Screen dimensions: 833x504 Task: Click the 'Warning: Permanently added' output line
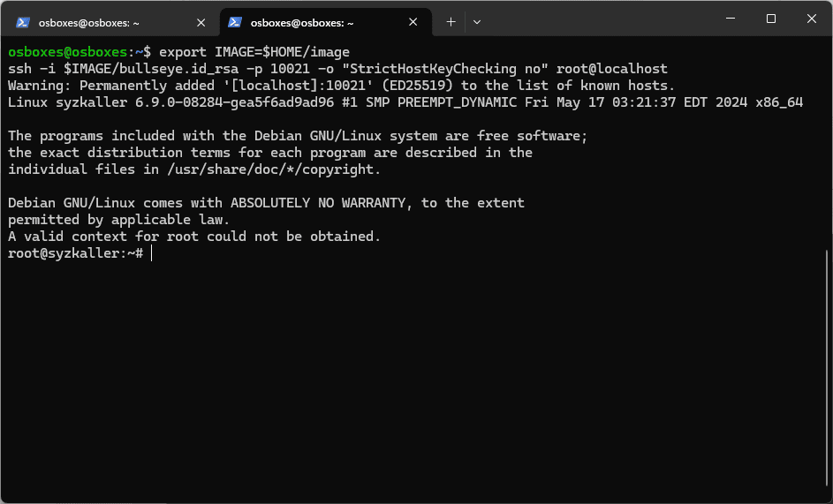pyautogui.click(x=341, y=86)
